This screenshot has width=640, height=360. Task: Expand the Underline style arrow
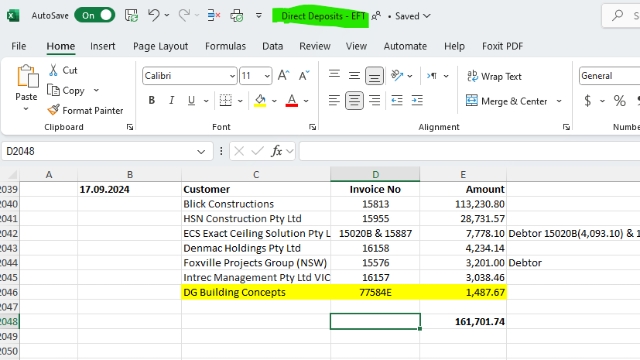(206, 101)
